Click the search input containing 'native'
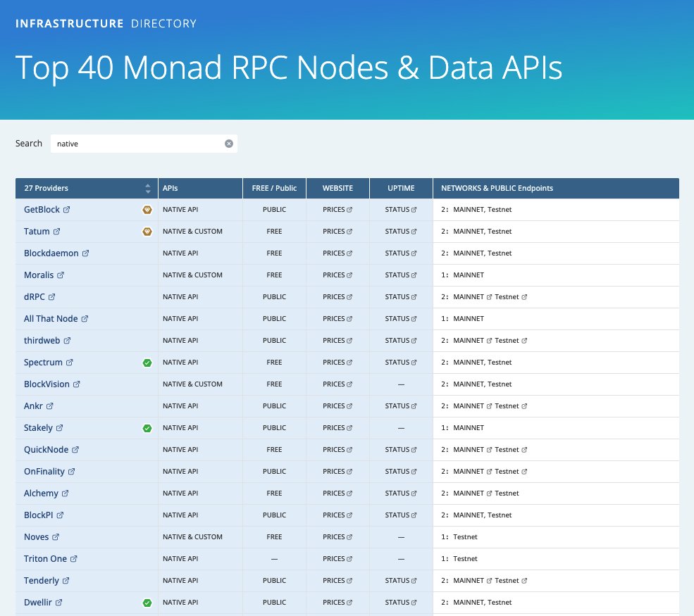Image resolution: width=694 pixels, height=616 pixels. point(144,144)
